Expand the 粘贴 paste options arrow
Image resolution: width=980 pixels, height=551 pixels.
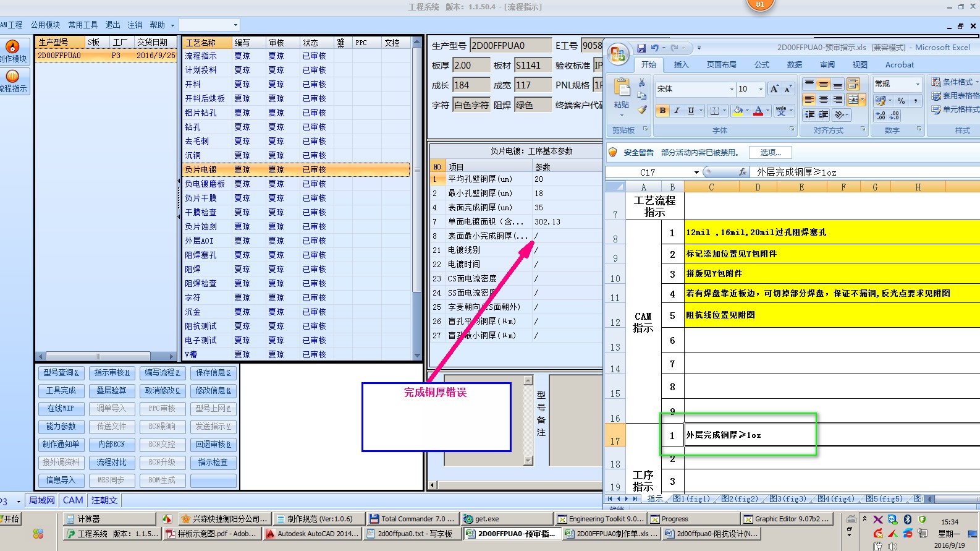tap(622, 115)
